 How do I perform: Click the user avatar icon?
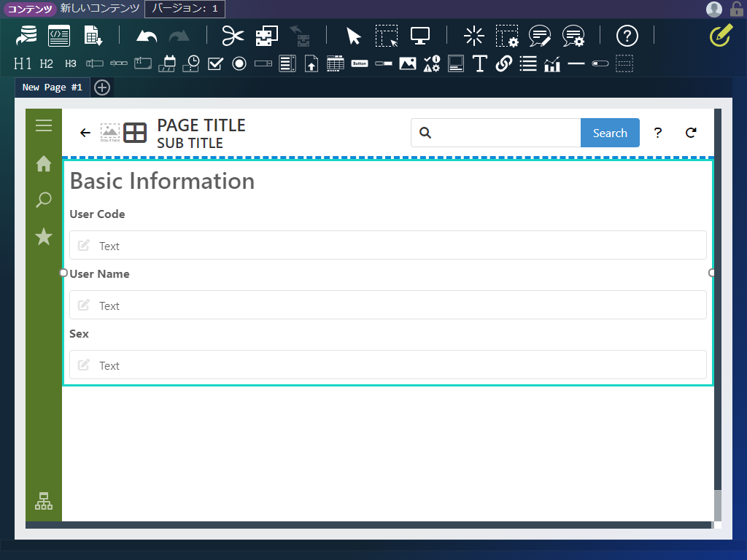[713, 9]
